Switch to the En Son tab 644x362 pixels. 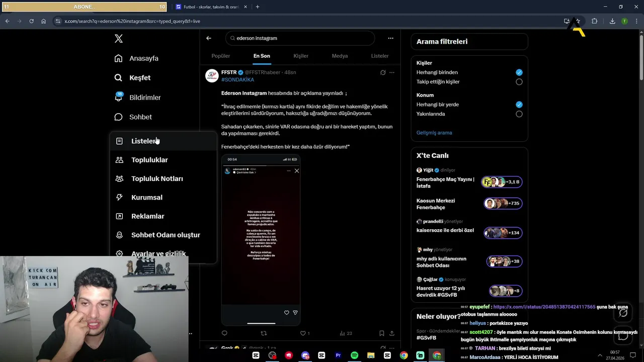[262, 56]
